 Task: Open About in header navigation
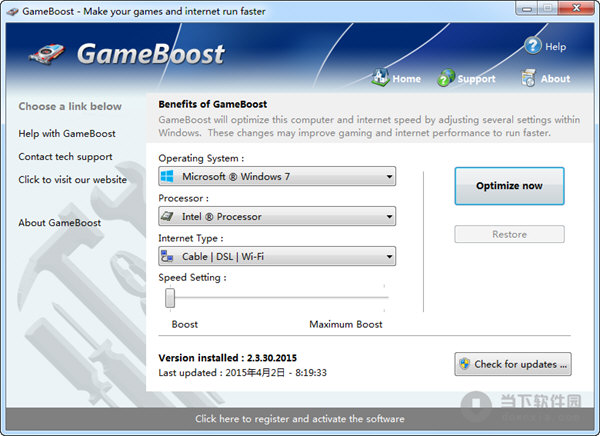555,79
